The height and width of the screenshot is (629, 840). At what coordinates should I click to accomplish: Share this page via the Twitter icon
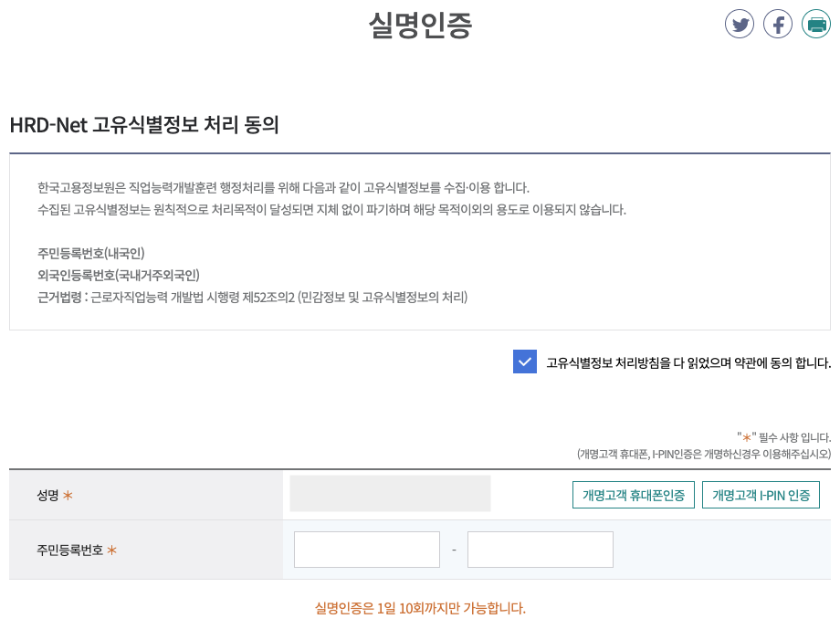coord(739,24)
